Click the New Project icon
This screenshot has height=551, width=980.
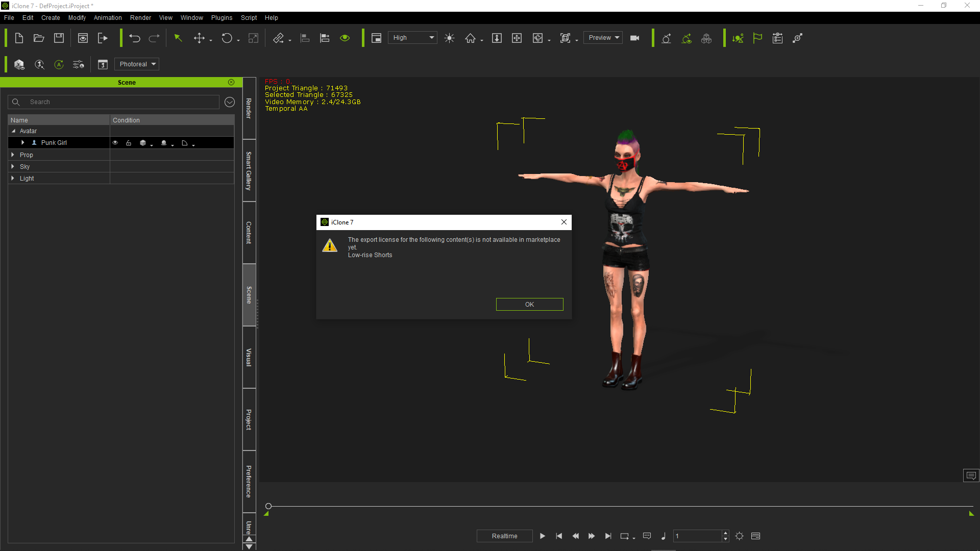point(19,38)
